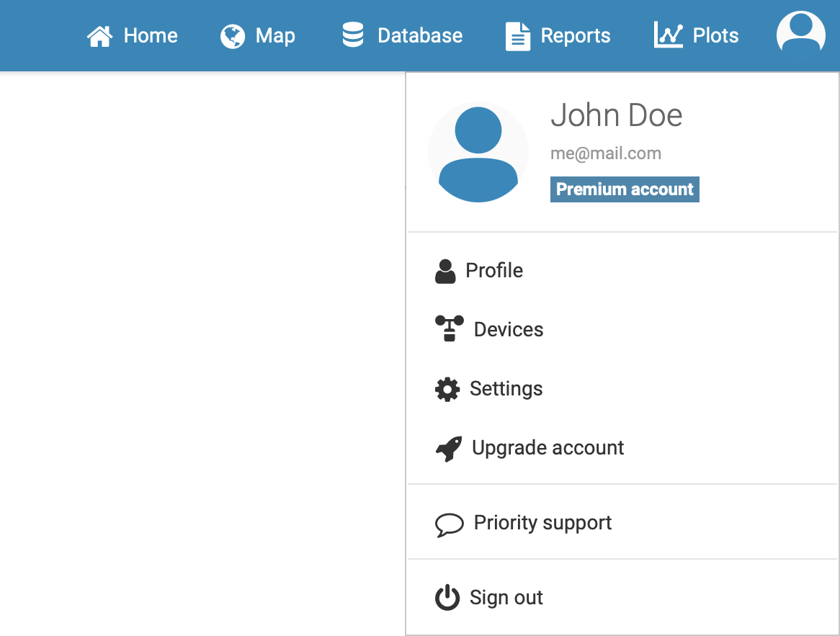Image resolution: width=840 pixels, height=636 pixels.
Task: Open Plots from the navigation bar
Action: pyautogui.click(x=697, y=35)
